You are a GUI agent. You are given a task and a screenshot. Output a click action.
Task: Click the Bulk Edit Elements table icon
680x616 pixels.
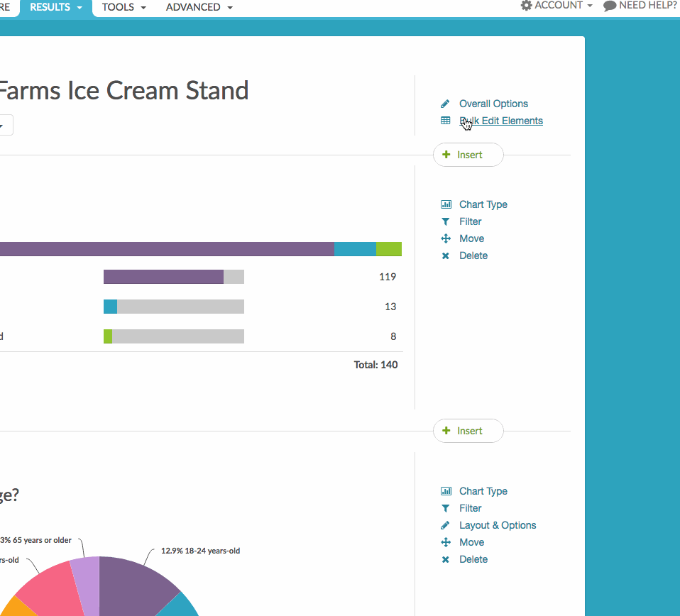pos(445,121)
